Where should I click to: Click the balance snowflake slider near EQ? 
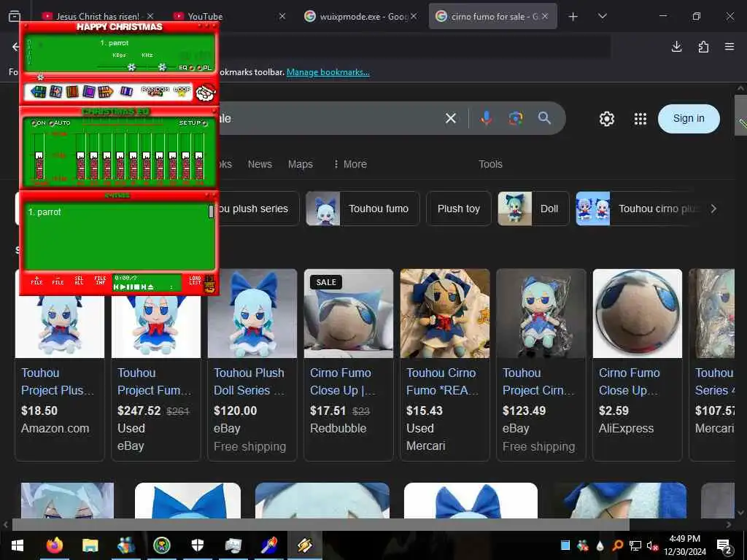162,67
